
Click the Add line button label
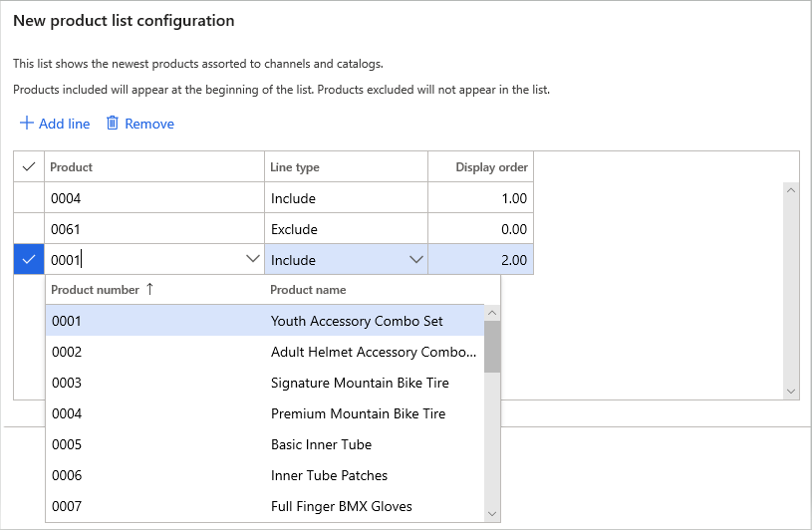click(x=64, y=124)
